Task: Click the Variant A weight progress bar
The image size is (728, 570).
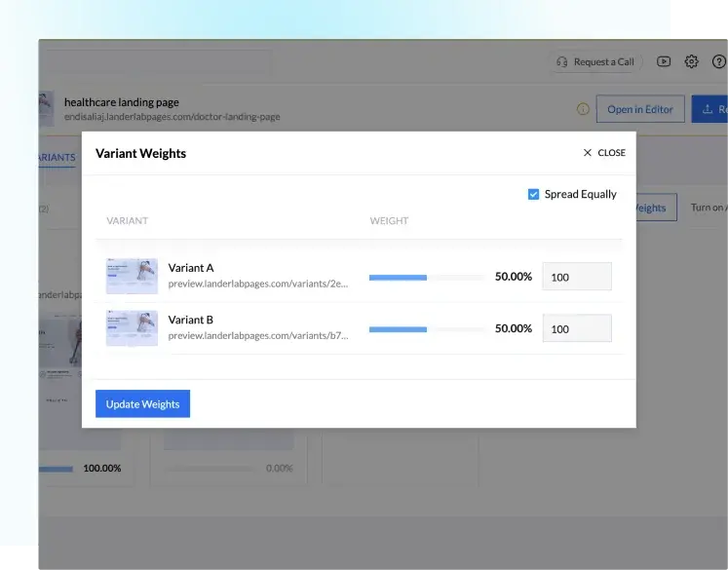Action: click(426, 277)
